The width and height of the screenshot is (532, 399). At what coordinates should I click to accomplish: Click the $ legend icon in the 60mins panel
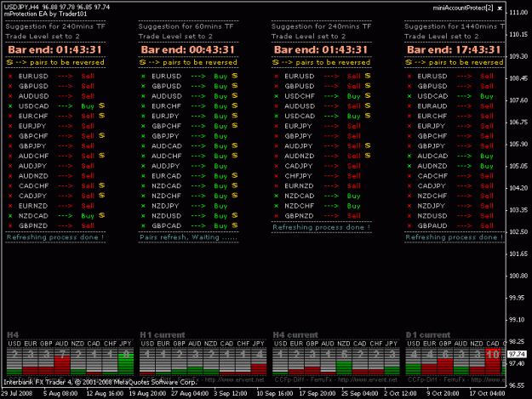(x=142, y=62)
